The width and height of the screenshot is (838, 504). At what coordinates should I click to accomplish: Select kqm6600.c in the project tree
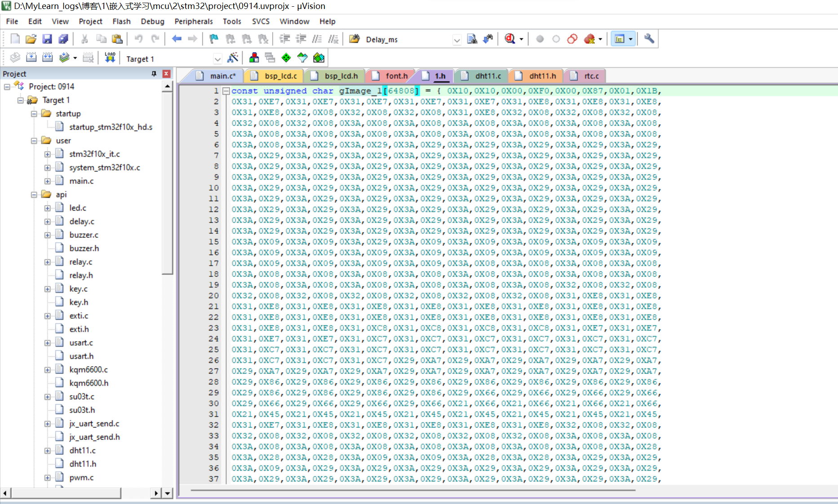pyautogui.click(x=89, y=370)
